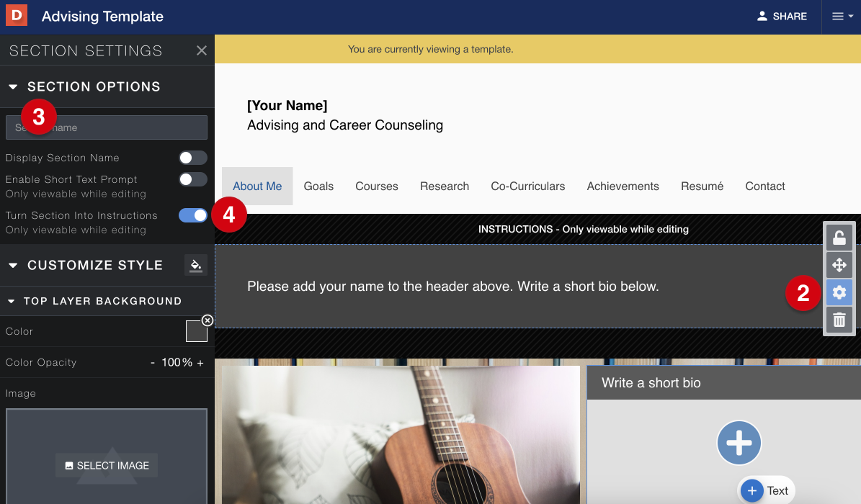This screenshot has width=861, height=504.
Task: Click the section settings gear icon
Action: tap(839, 292)
